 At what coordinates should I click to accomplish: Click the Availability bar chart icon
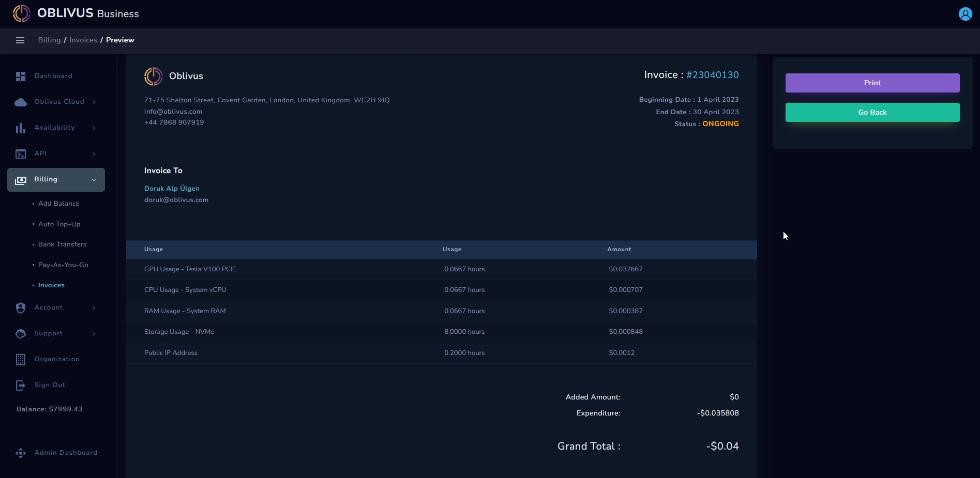point(21,128)
